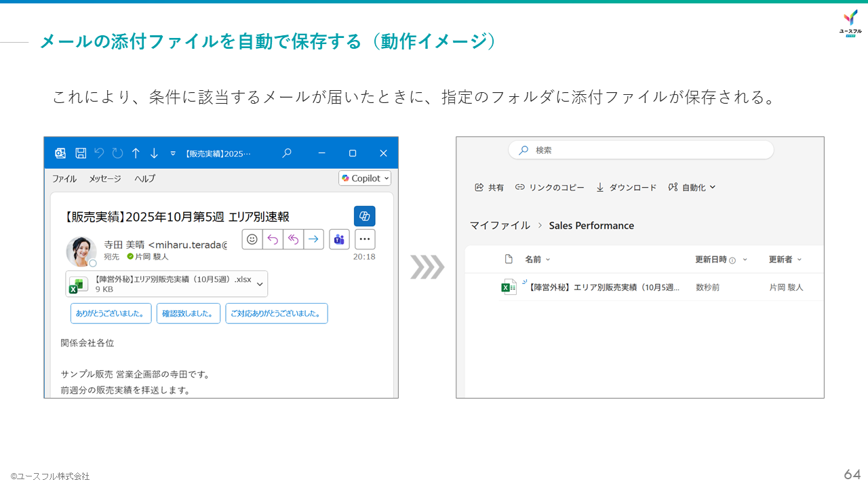Choose suggested reply ありがとうございました。
868x488 pixels.
111,313
